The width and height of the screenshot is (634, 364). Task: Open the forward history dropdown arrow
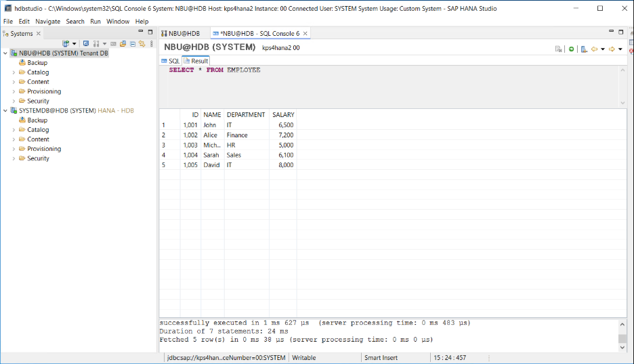[x=620, y=49]
